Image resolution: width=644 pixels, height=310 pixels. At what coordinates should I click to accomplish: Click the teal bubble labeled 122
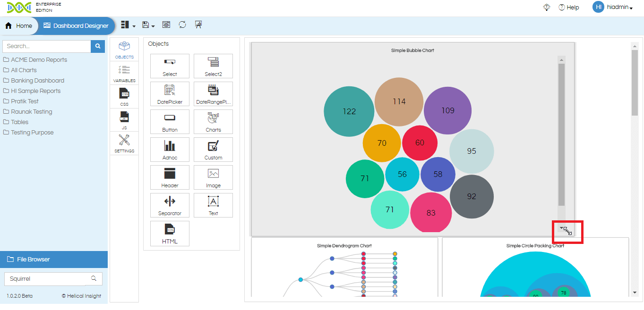pyautogui.click(x=349, y=111)
